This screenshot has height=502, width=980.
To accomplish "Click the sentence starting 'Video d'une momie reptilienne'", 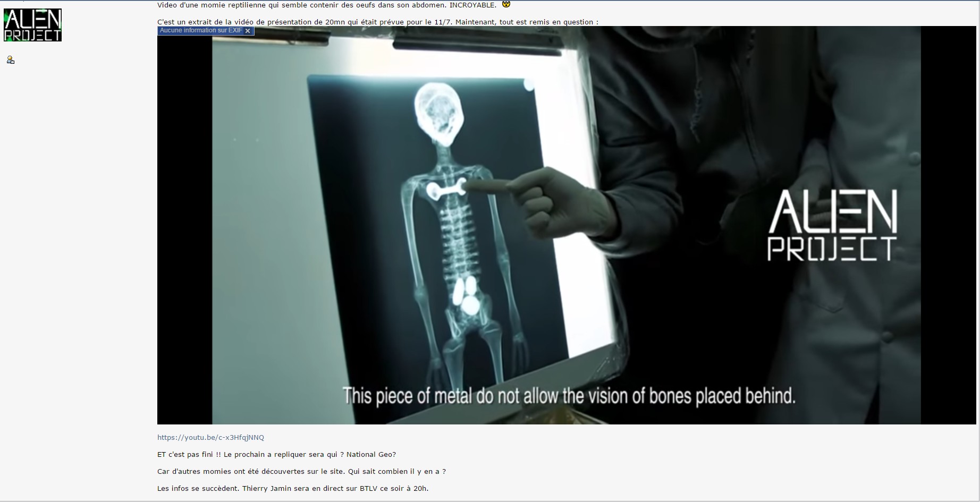I will point(327,5).
